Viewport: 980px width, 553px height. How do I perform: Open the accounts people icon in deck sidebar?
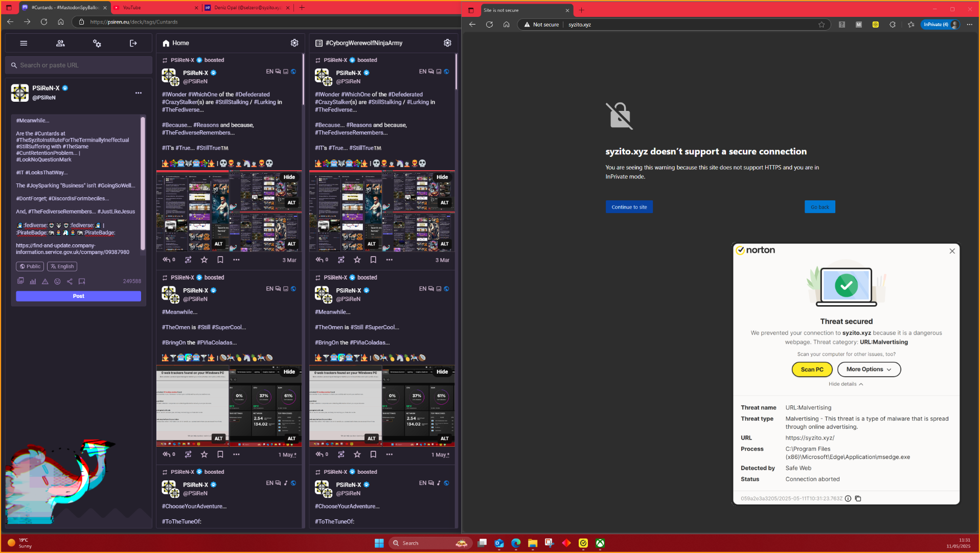pyautogui.click(x=60, y=43)
